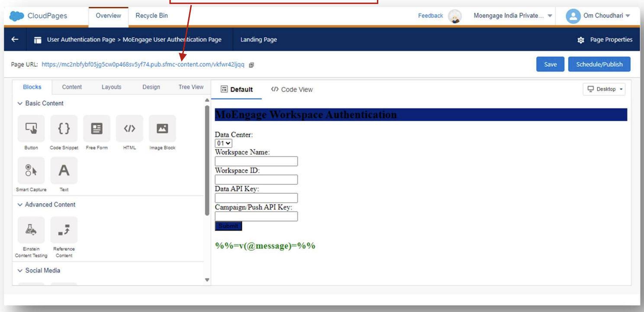Open the Blocks tab
The image size is (644, 312).
point(32,87)
